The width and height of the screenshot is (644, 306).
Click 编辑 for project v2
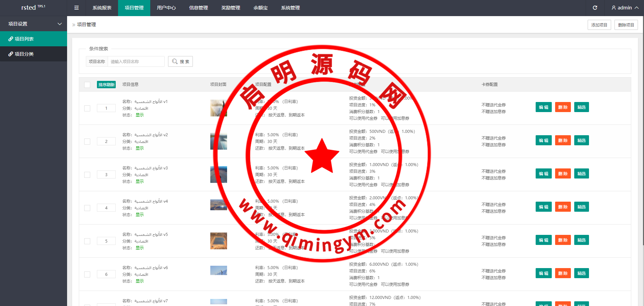coord(543,141)
